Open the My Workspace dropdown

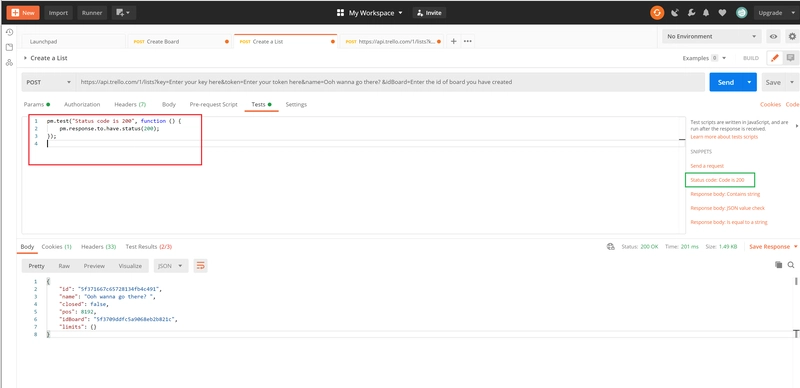[x=400, y=13]
